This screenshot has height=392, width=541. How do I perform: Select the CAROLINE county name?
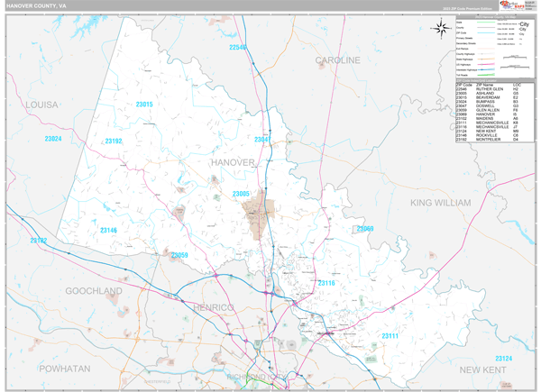click(x=338, y=60)
